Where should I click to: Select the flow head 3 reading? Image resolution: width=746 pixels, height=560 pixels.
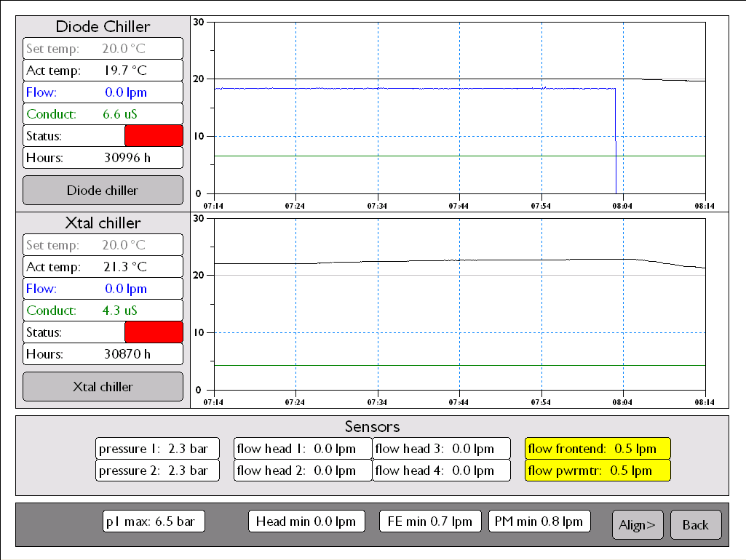[442, 449]
